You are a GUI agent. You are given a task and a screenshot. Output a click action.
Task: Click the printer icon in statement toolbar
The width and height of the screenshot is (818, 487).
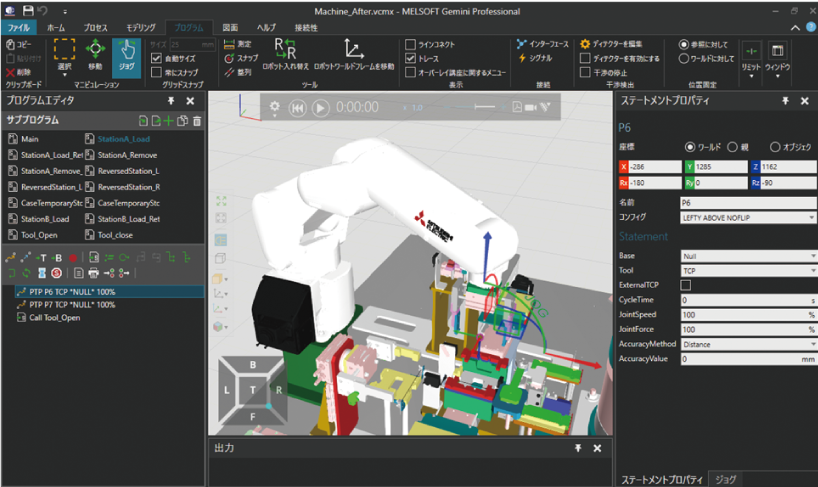[93, 273]
